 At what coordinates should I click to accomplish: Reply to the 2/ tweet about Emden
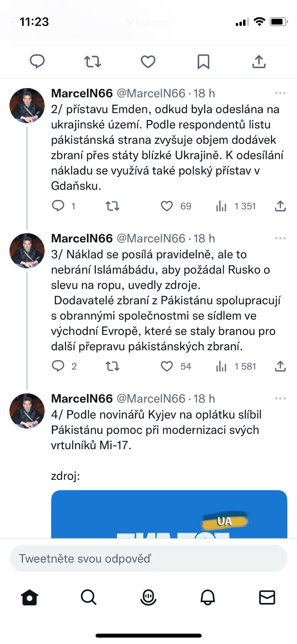(58, 206)
